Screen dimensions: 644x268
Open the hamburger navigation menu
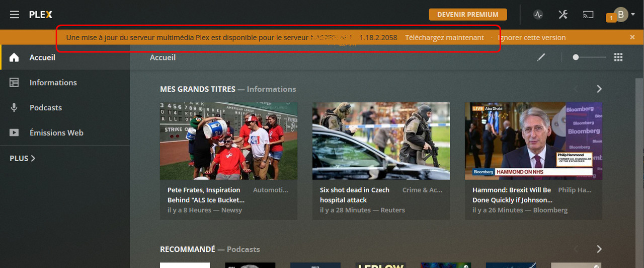click(15, 15)
